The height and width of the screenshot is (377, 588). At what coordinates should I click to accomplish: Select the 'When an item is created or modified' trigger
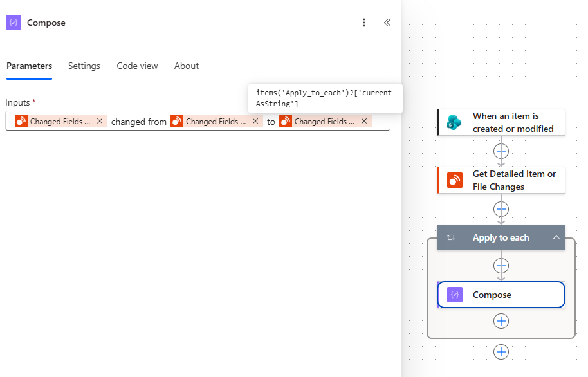pyautogui.click(x=501, y=122)
